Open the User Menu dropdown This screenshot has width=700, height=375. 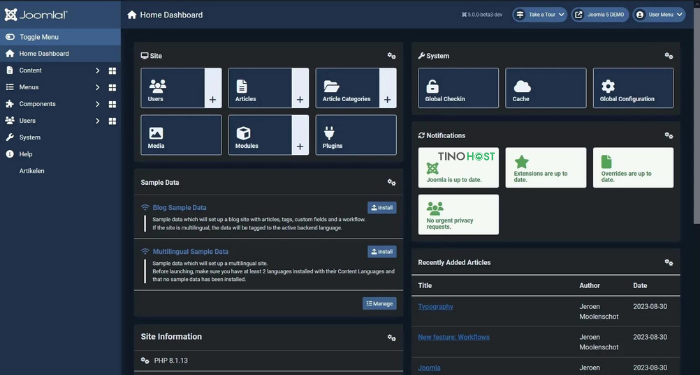[x=659, y=15]
